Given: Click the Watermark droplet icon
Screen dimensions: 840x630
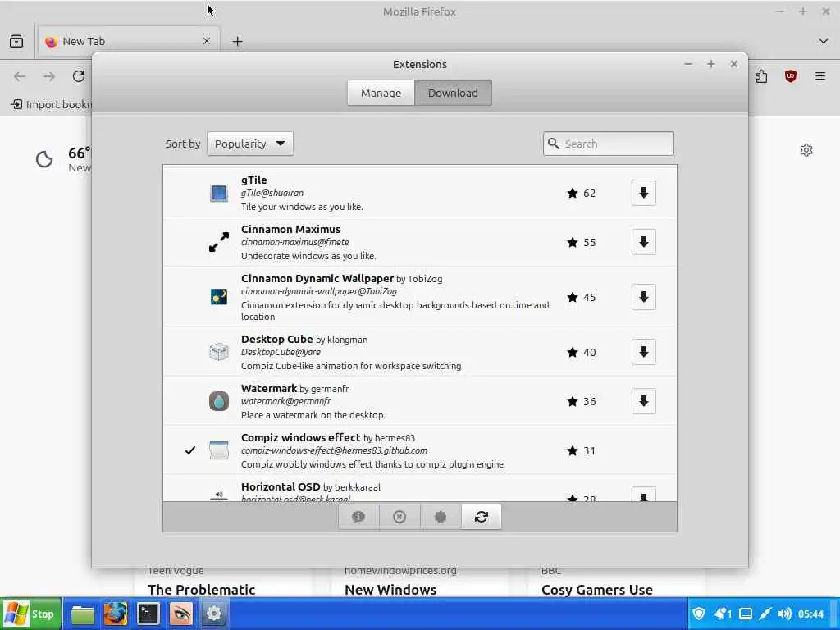Looking at the screenshot, I should pyautogui.click(x=218, y=401).
